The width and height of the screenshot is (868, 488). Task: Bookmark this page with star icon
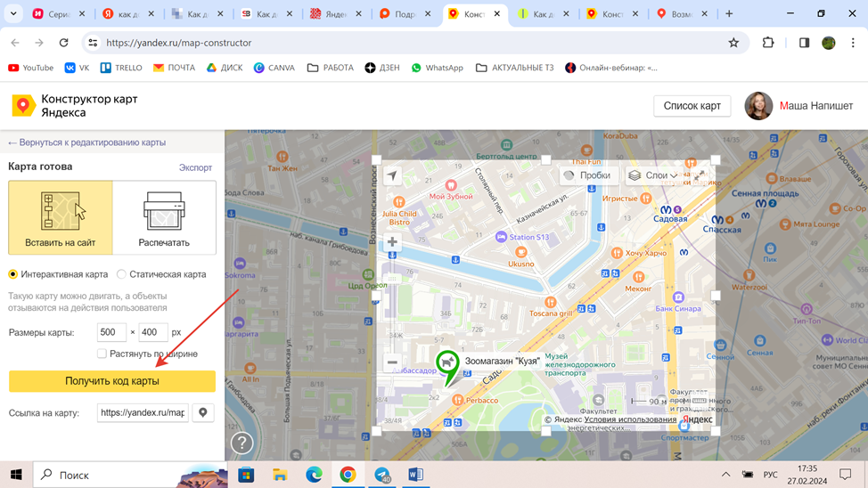[x=733, y=43]
